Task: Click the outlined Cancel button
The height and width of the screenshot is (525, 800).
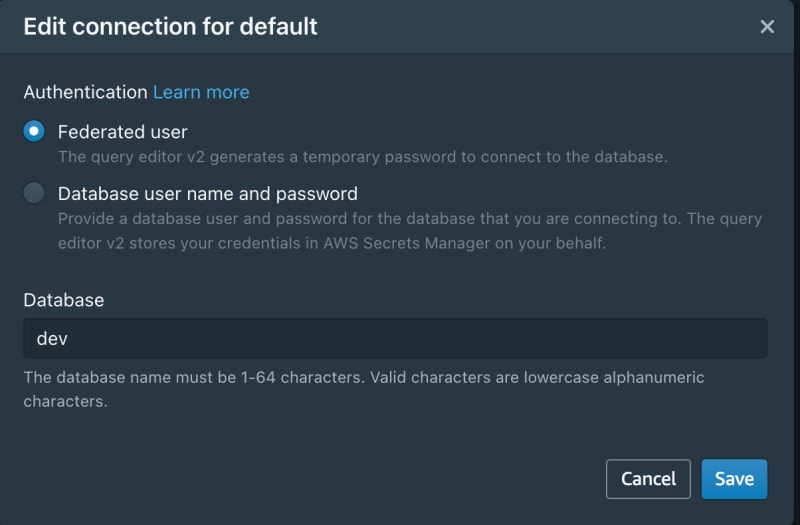Action: click(x=648, y=479)
